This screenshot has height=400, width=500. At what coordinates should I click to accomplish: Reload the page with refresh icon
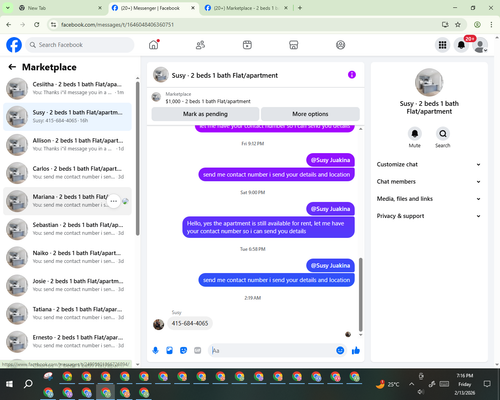[37, 25]
